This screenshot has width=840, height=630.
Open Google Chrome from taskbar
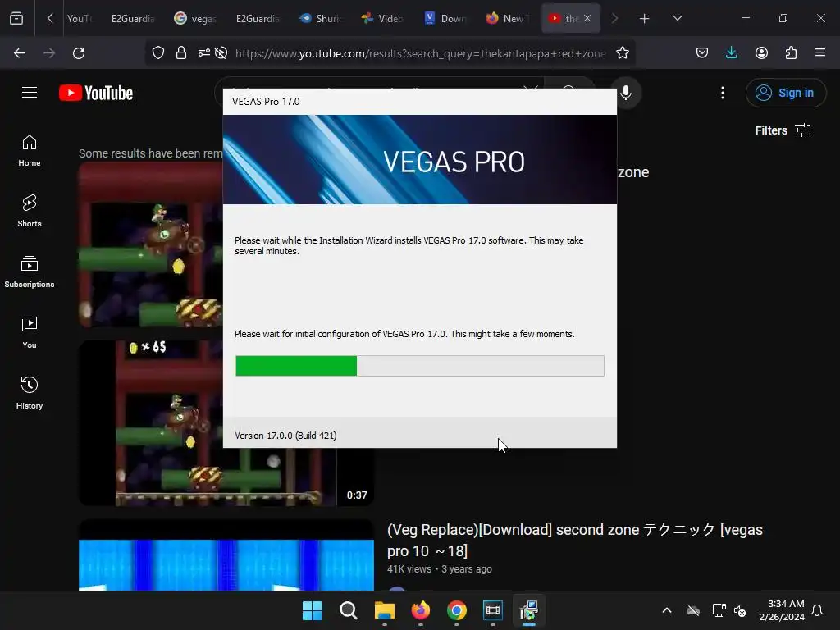pos(456,610)
